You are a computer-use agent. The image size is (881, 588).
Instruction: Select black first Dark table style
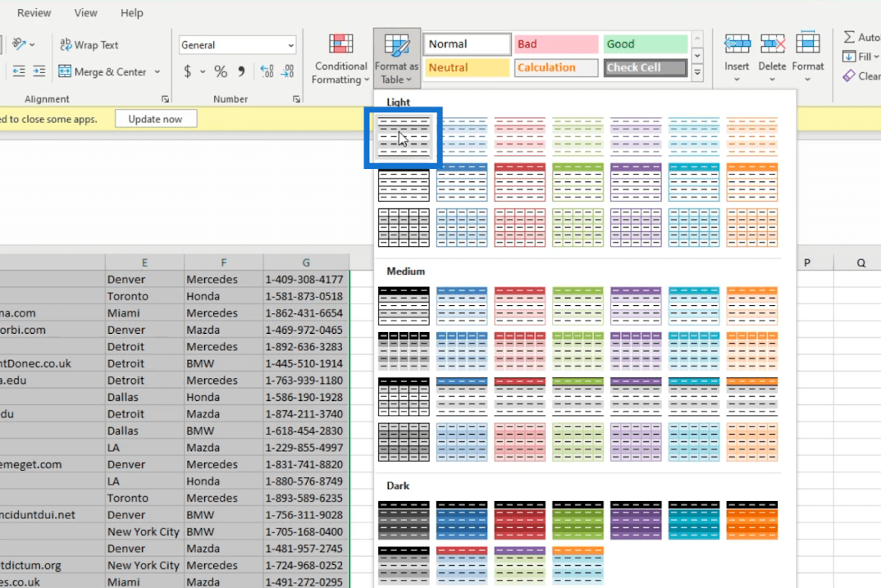click(x=404, y=521)
